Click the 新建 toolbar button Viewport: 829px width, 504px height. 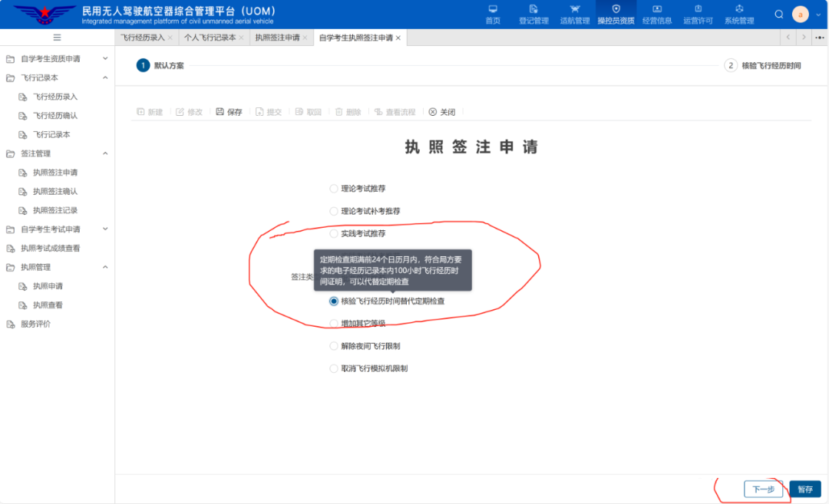150,112
